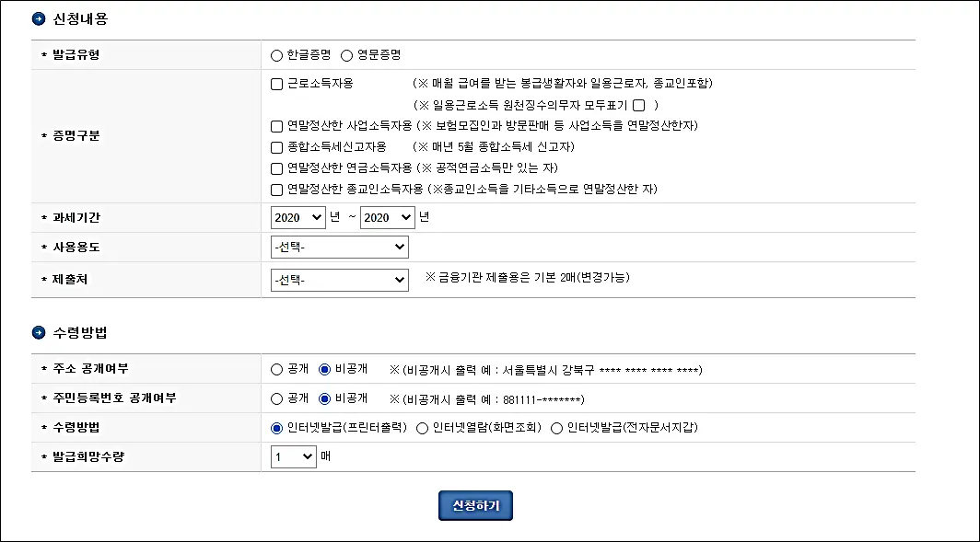Select the 한글증명 radio button
This screenshot has width=980, height=542.
tap(275, 54)
